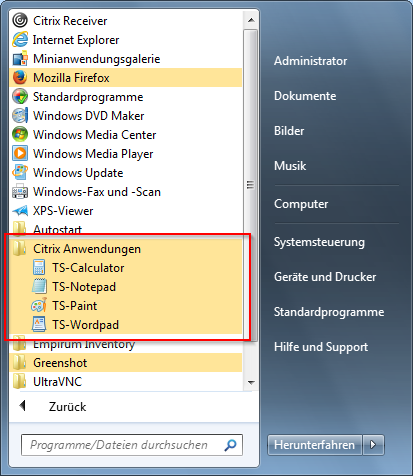Viewport: 413px width, 476px height.
Task: Click the Herunterfahren button
Action: (x=314, y=445)
